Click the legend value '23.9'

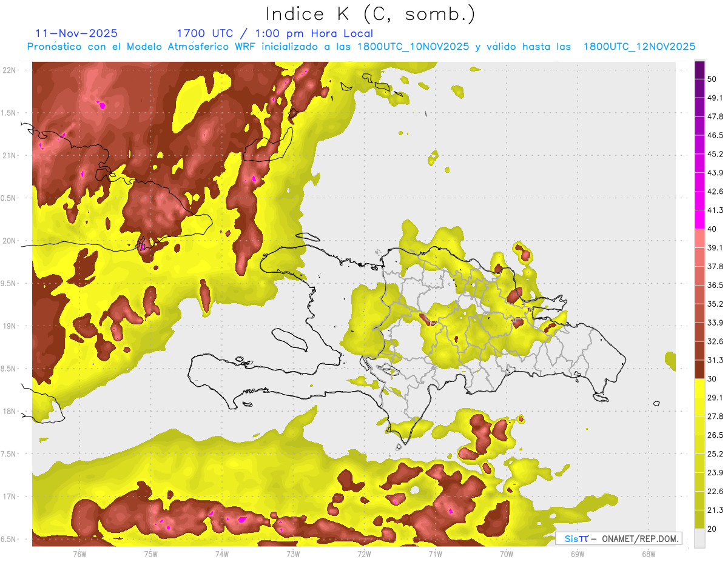715,472
